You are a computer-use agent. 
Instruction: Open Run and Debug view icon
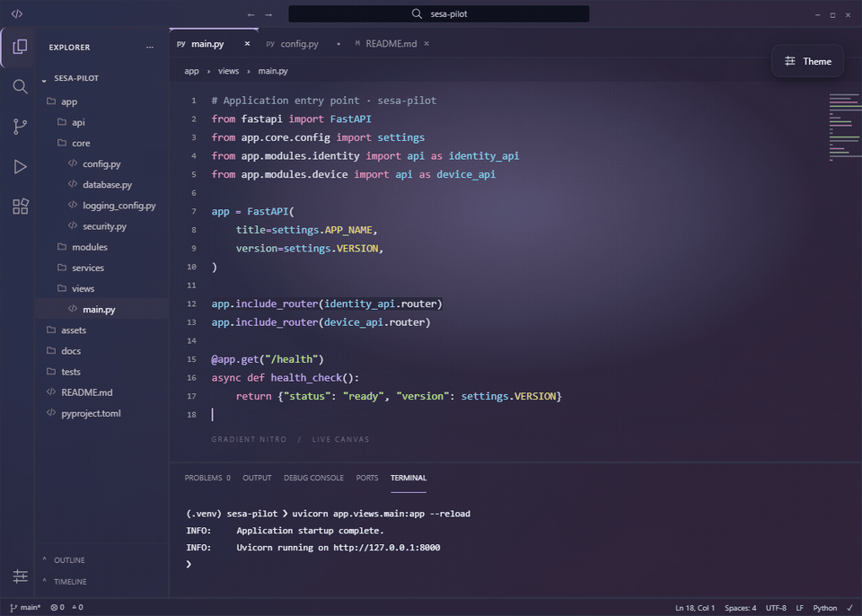(20, 167)
